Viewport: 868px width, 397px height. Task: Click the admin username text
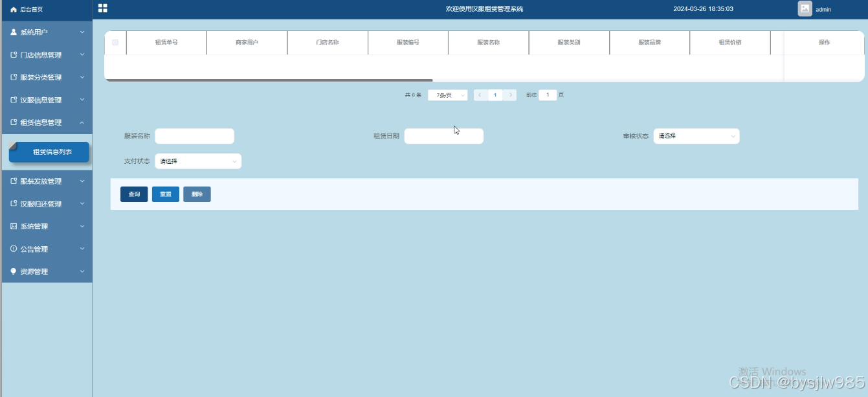tap(823, 10)
